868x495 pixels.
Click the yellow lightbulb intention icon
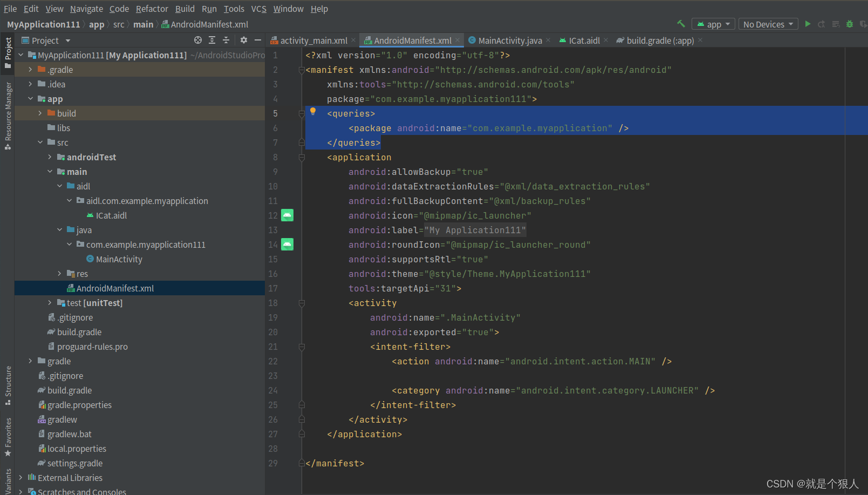coord(313,111)
